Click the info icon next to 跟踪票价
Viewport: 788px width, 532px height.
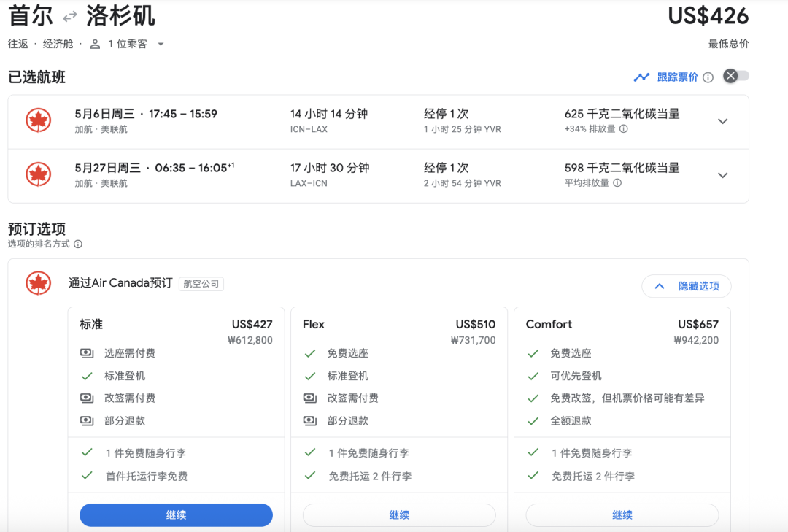pyautogui.click(x=708, y=77)
